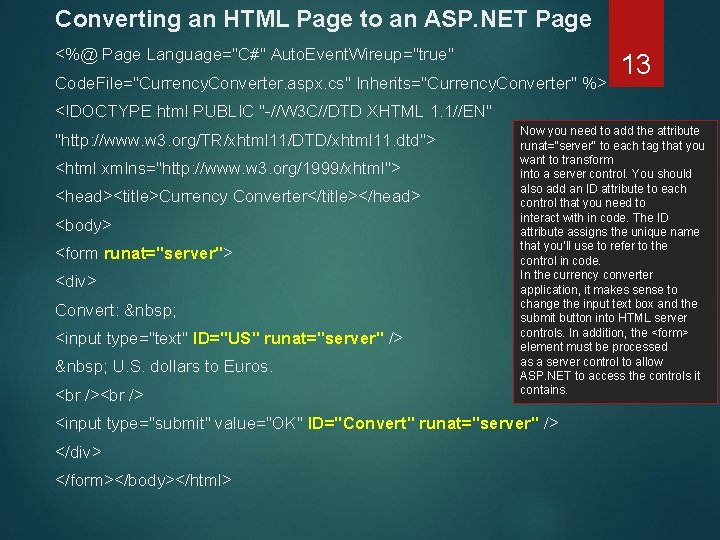Click the "</form></body></html>" line

point(143,480)
